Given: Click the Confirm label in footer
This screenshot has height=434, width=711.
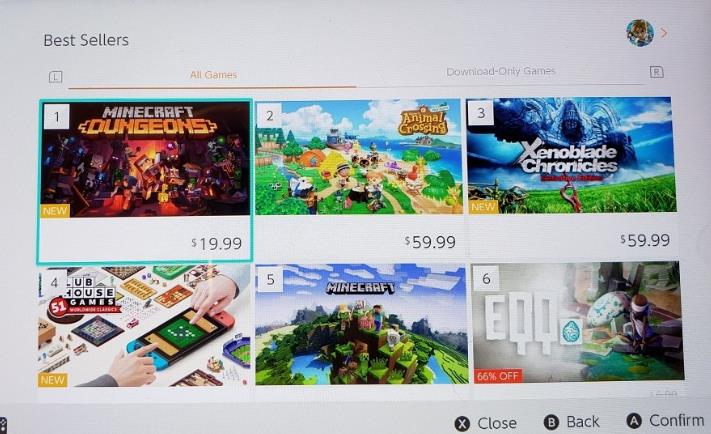Looking at the screenshot, I should click(677, 420).
